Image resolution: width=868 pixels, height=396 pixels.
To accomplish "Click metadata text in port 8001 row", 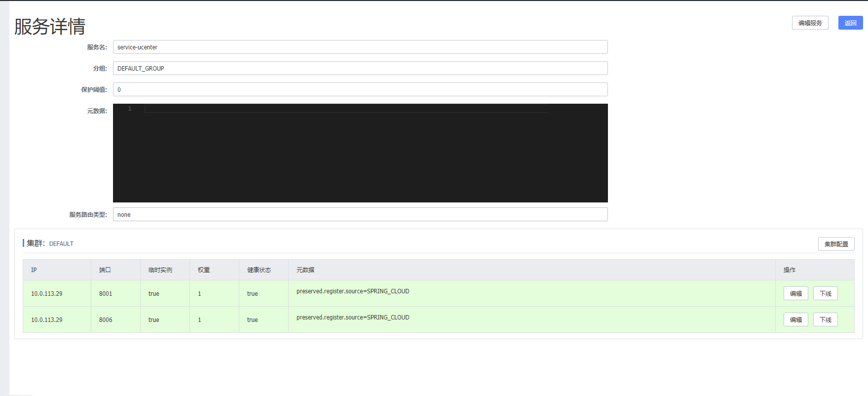I will [353, 291].
